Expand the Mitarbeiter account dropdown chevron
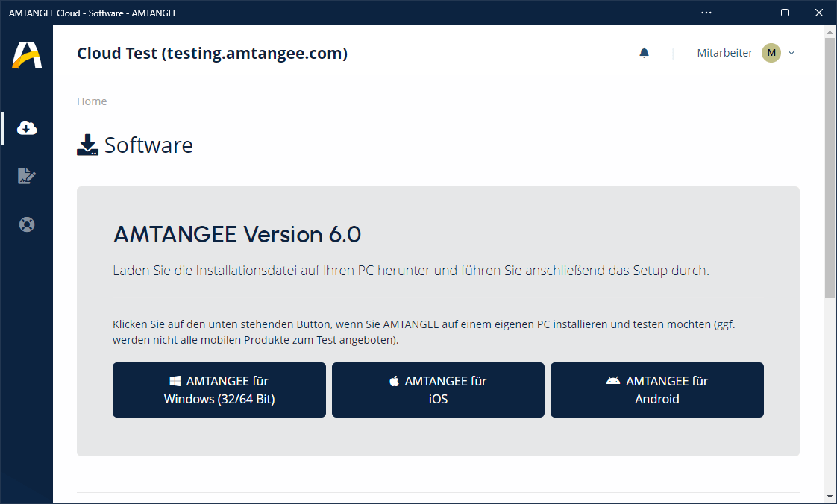 791,53
